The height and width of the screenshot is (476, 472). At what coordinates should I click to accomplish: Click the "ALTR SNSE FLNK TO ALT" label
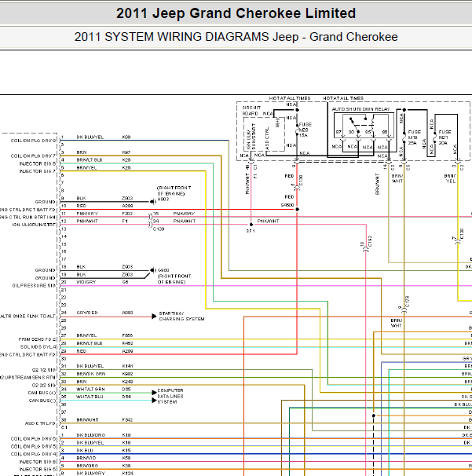28,317
